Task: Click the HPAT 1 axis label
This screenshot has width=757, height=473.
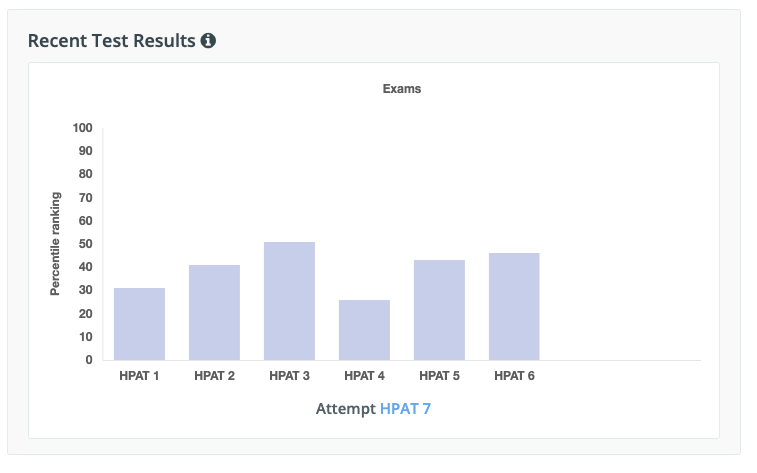Action: coord(139,376)
